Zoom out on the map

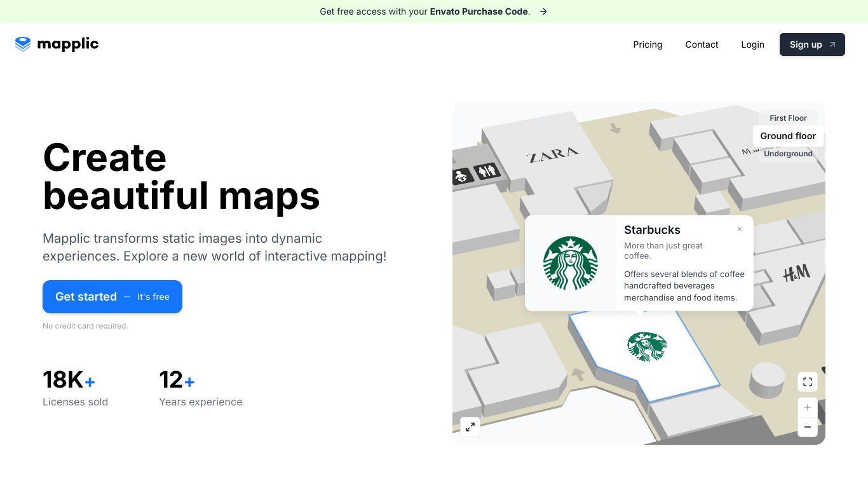[808, 427]
